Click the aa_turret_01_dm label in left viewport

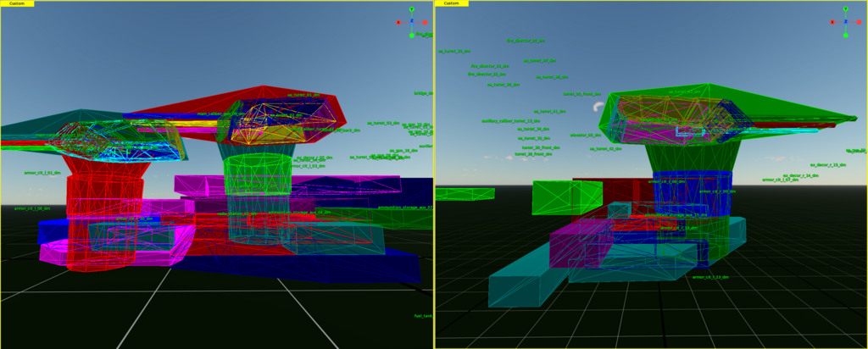303,95
